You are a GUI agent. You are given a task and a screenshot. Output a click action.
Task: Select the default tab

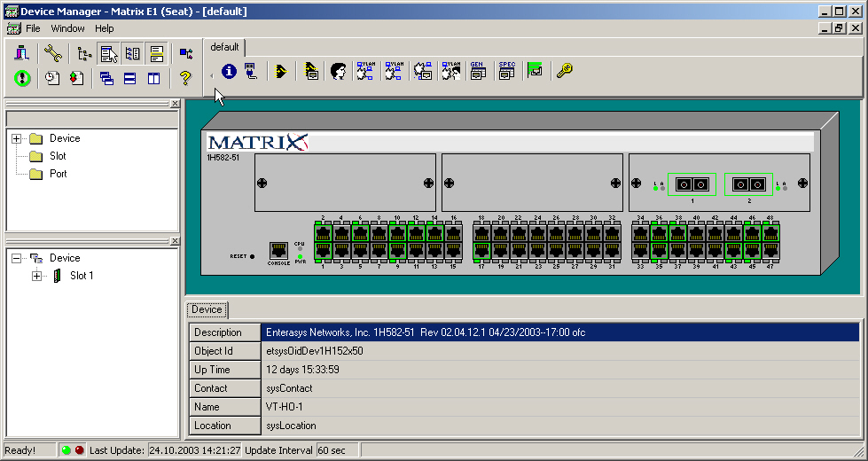point(224,47)
